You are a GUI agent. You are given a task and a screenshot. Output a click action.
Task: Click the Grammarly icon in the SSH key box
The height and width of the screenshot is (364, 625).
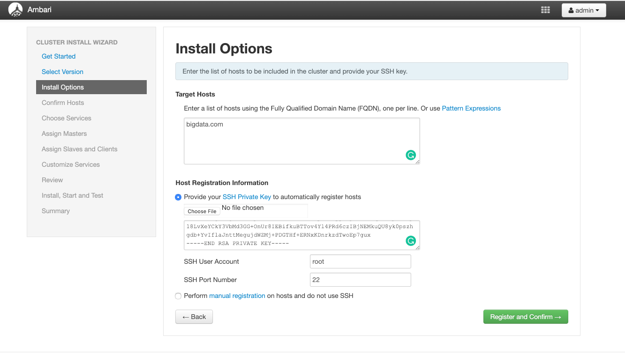[x=411, y=240]
